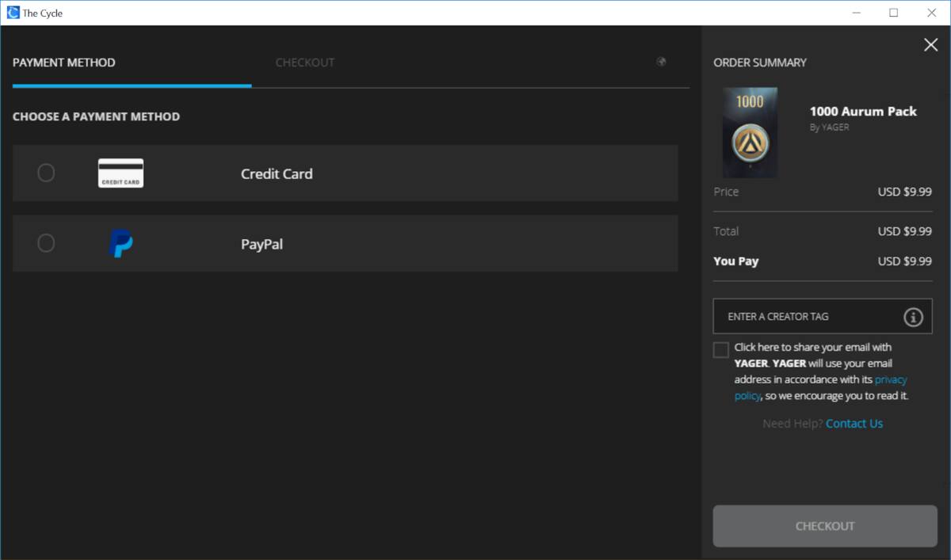
Task: Minimize The Cycle window
Action: point(857,13)
